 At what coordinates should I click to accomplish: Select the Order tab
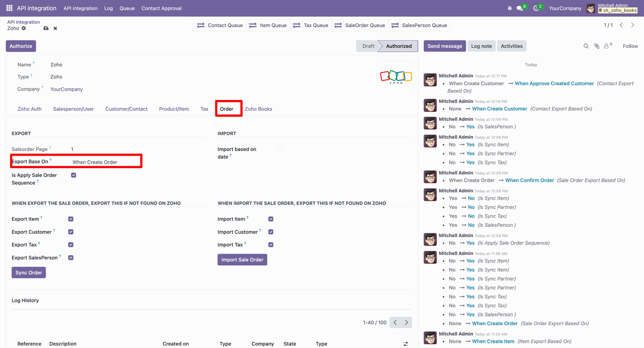[x=227, y=109]
